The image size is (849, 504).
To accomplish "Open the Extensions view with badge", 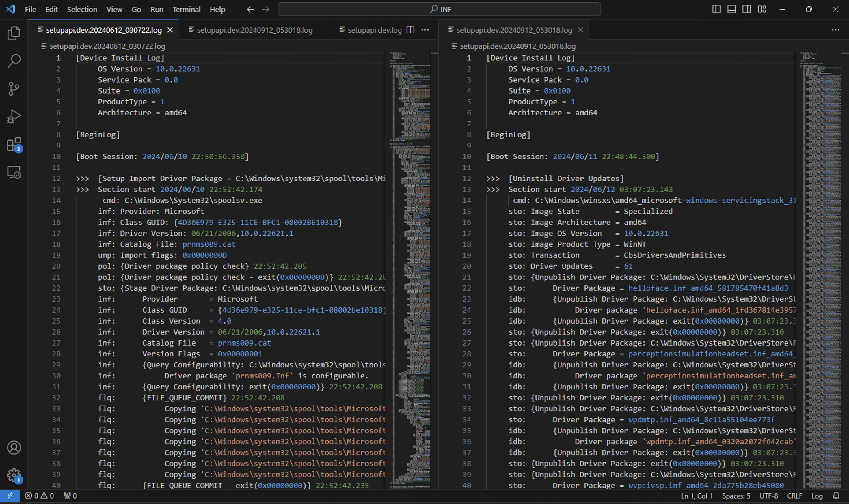I will (x=14, y=145).
